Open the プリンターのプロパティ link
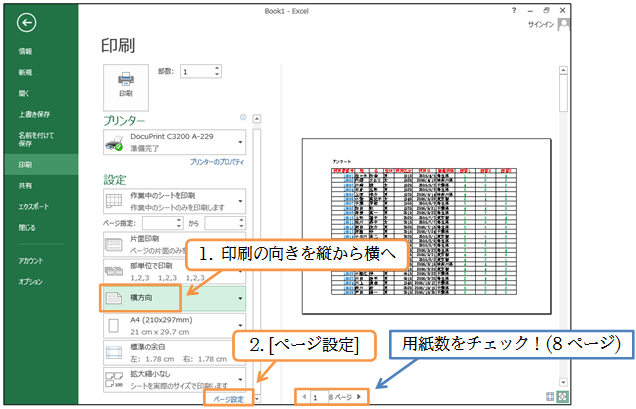The width and height of the screenshot is (636, 409). (x=217, y=161)
